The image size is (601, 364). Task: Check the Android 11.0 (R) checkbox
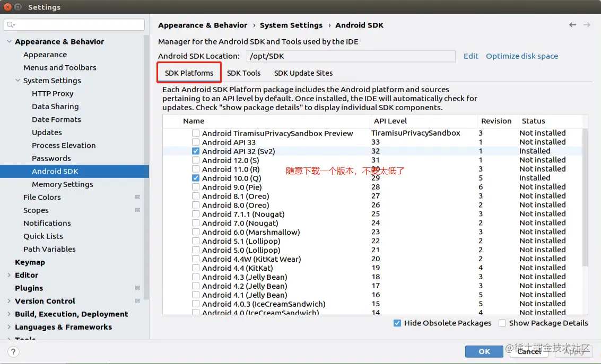196,169
